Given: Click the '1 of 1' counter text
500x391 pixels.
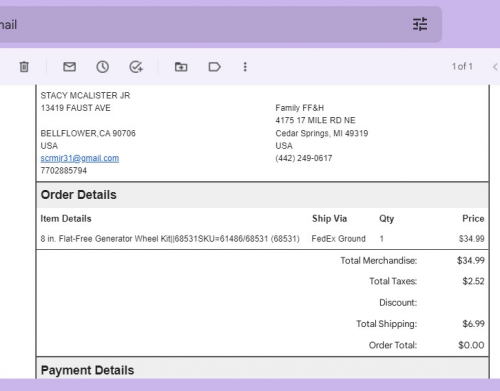Looking at the screenshot, I should coord(462,67).
